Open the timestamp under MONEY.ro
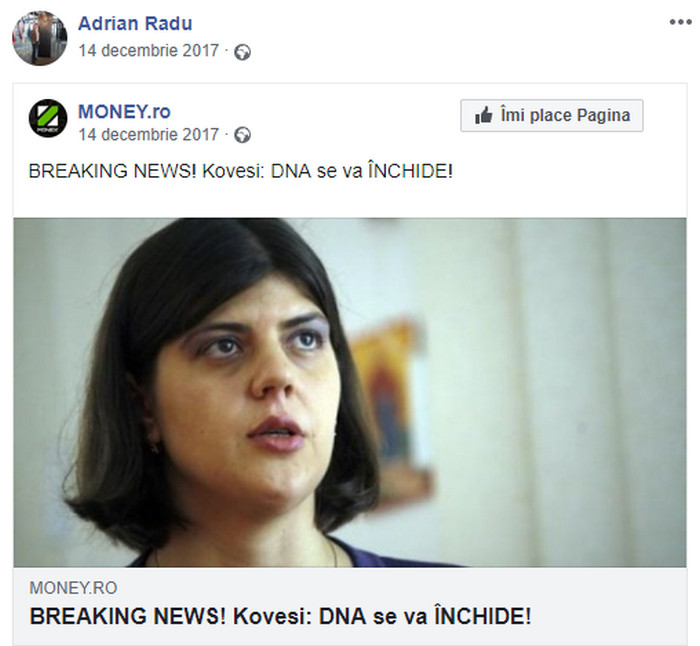Screen dimensions: 700x646 click(149, 134)
